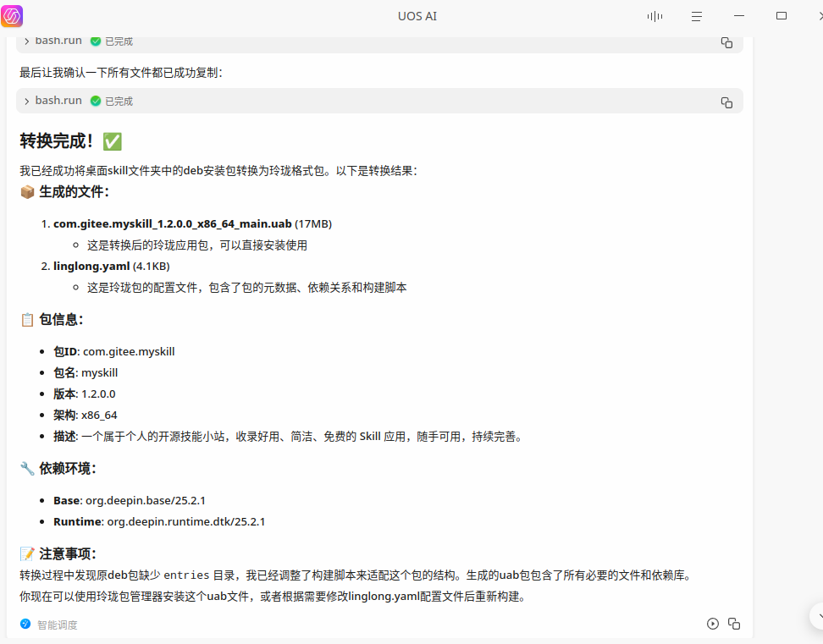Minimize the UOS AI window
This screenshot has width=823, height=644.
point(739,16)
